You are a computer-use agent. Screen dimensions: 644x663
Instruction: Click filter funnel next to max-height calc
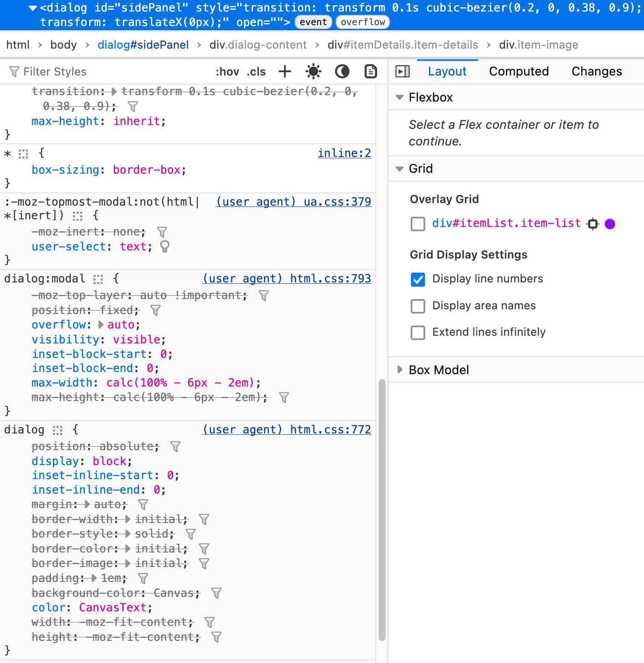(x=284, y=397)
